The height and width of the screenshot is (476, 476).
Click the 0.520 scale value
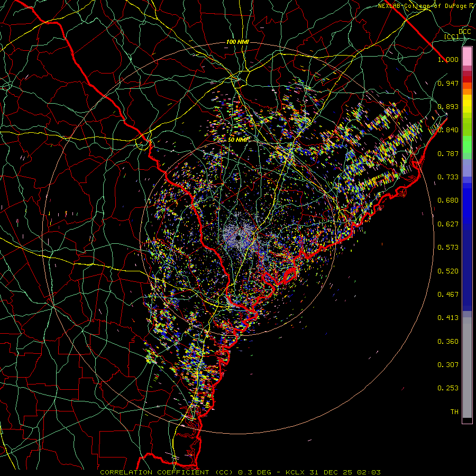(x=448, y=271)
